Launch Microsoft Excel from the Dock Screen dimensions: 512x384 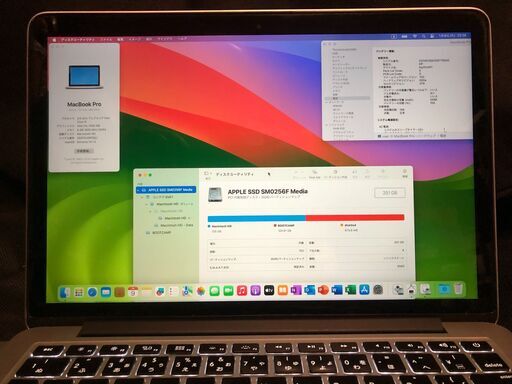(350, 290)
